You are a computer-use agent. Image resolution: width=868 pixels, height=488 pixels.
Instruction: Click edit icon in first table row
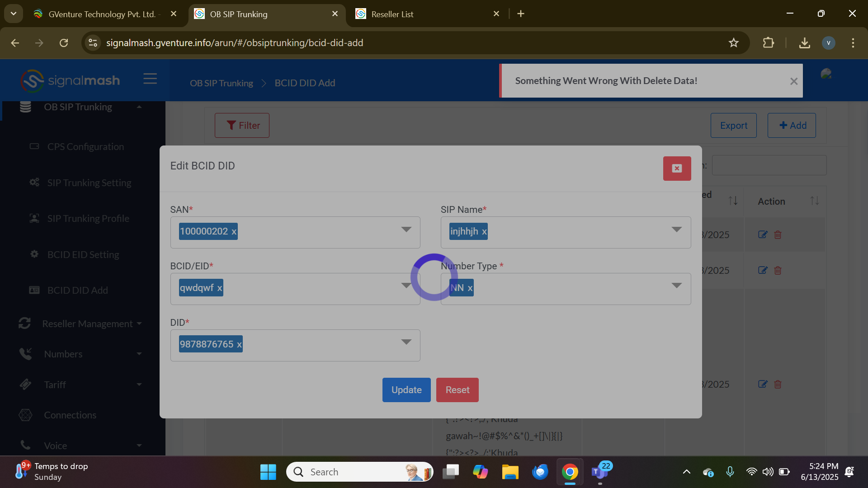point(763,235)
